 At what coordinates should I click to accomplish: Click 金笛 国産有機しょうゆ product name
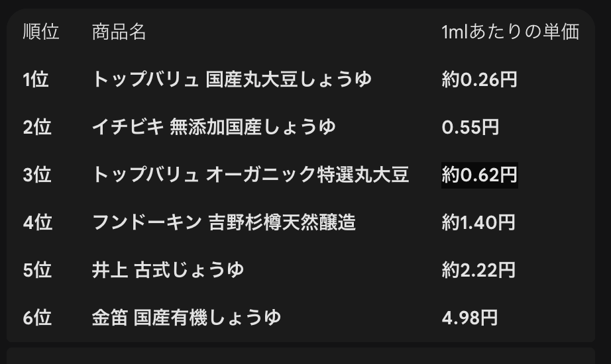coord(186,318)
